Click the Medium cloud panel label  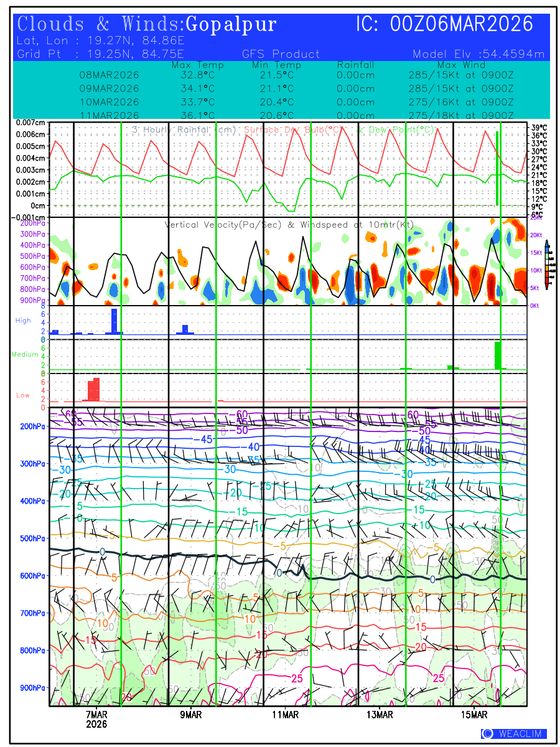(x=26, y=354)
